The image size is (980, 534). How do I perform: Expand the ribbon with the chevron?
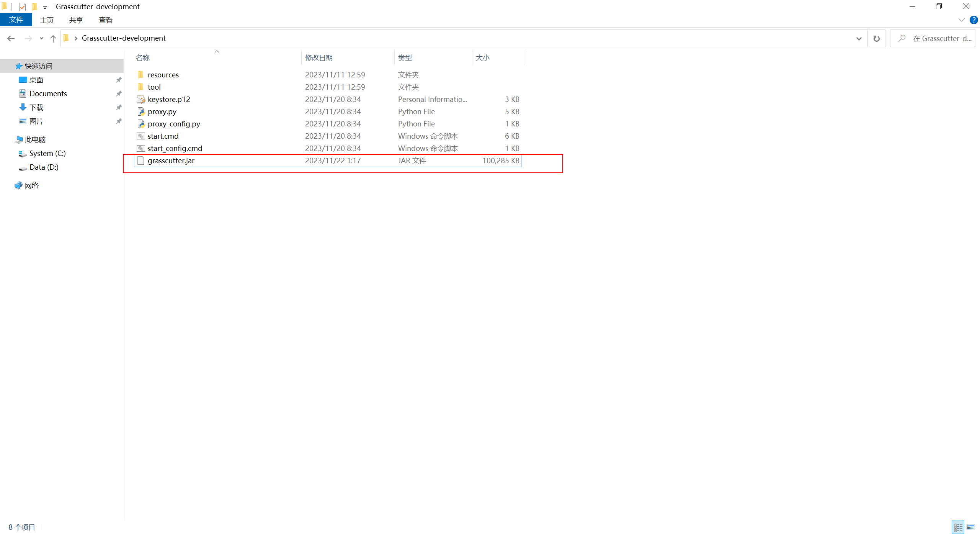tap(961, 20)
